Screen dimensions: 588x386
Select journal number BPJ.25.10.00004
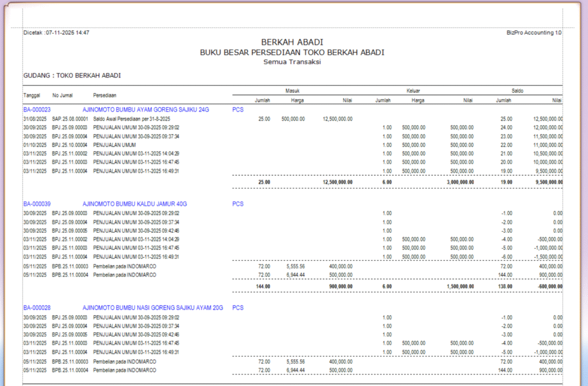click(69, 145)
